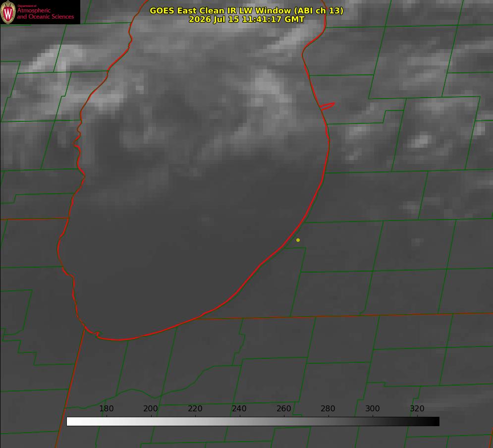This screenshot has width=493, height=448.
Task: Open the Atmospheric and Oceanic Sciences text
Action: click(45, 13)
